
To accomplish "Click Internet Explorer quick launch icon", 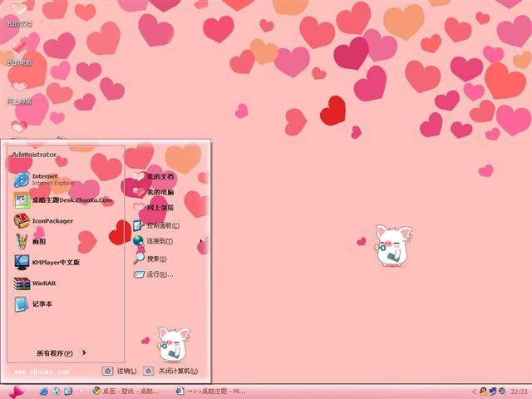I will (x=44, y=392).
